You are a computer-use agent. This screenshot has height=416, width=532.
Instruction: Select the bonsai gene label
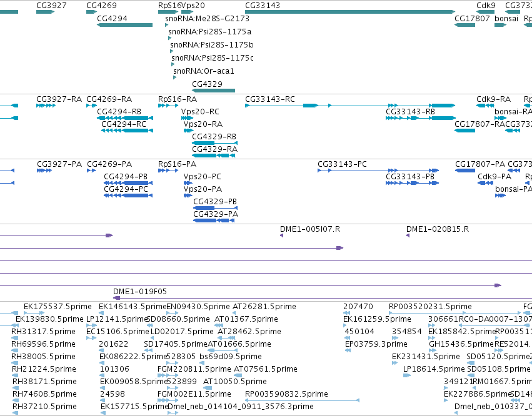(x=506, y=19)
